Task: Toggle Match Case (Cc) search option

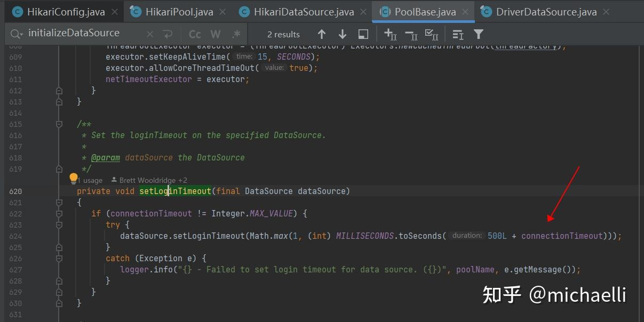Action: (x=195, y=34)
